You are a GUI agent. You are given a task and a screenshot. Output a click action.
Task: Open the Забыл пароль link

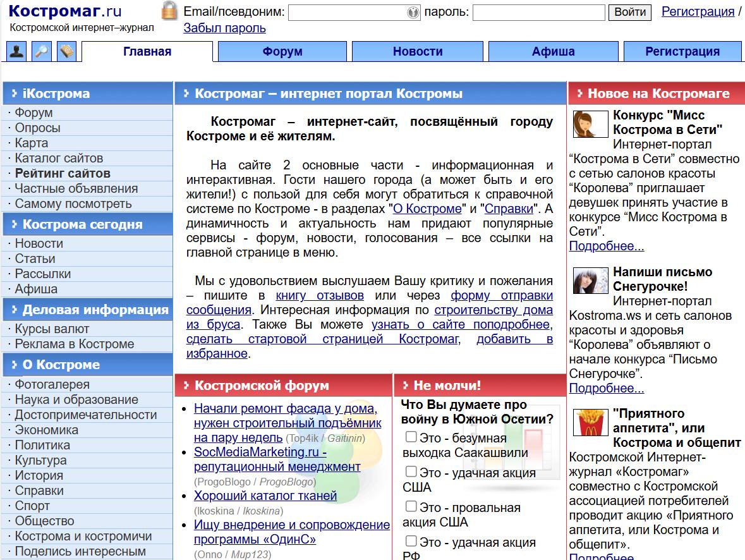tap(225, 28)
